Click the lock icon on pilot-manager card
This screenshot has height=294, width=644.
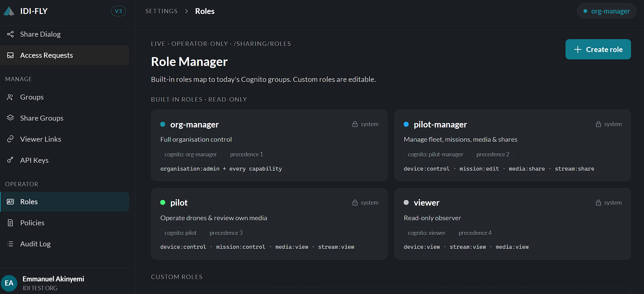[598, 124]
